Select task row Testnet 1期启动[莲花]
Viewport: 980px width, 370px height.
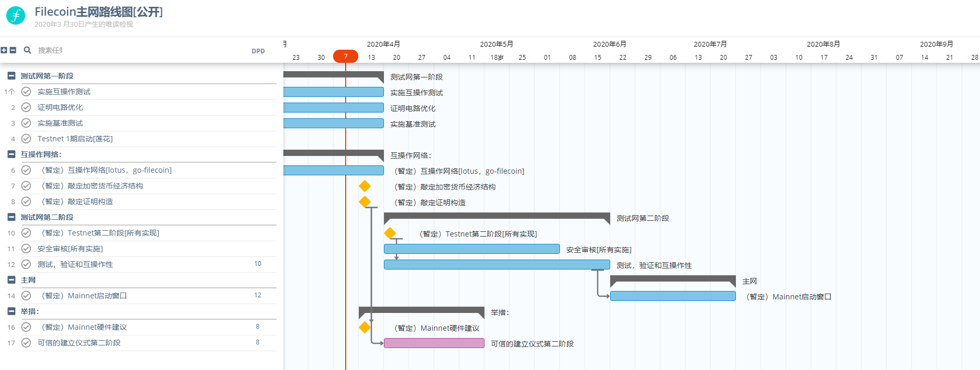(x=138, y=139)
